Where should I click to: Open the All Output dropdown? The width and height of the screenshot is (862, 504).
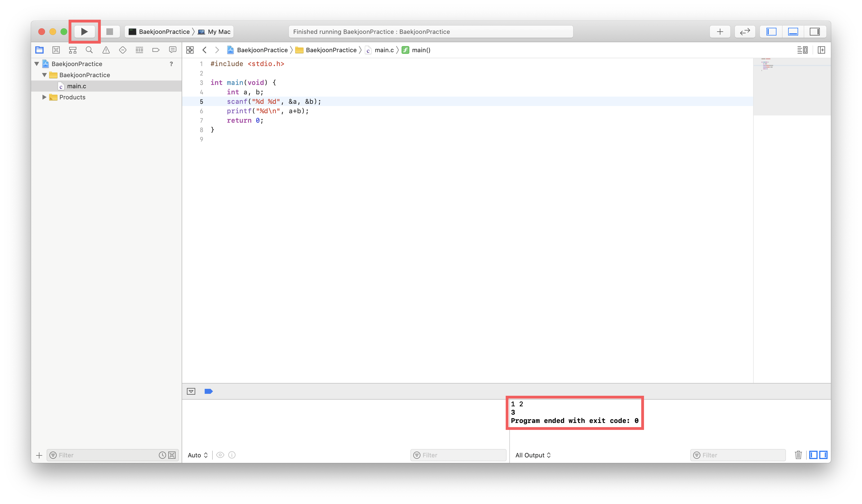[533, 455]
